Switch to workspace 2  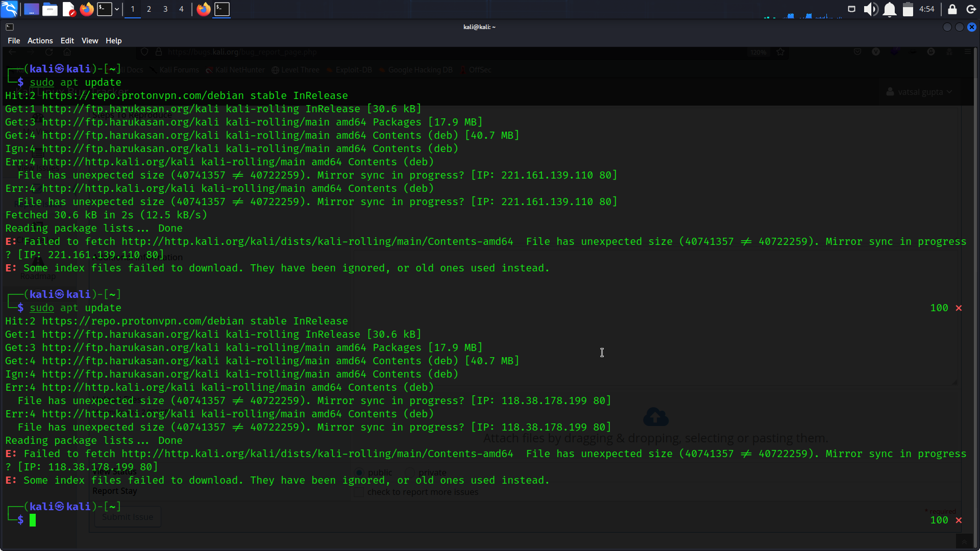click(x=149, y=9)
